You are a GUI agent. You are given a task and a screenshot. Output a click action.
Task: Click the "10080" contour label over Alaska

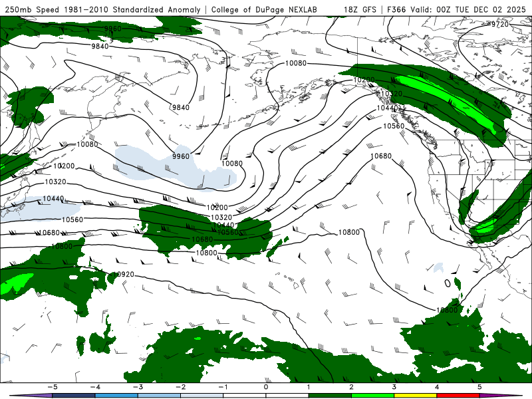pyautogui.click(x=296, y=63)
